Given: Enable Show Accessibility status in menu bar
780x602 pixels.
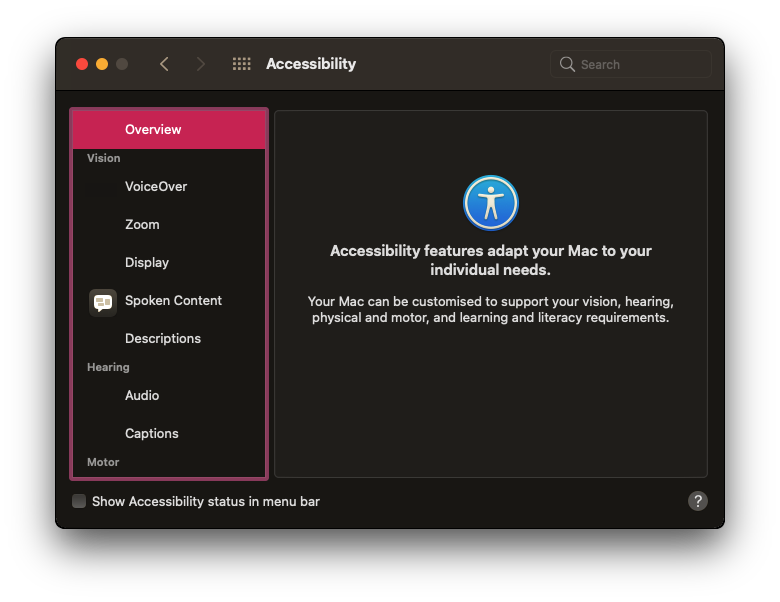Looking at the screenshot, I should tap(79, 501).
